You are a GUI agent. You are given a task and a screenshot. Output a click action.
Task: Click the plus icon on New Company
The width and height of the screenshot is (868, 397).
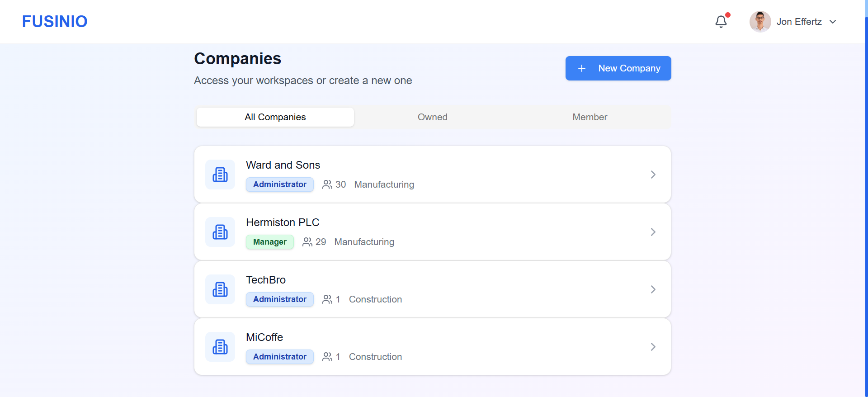582,68
